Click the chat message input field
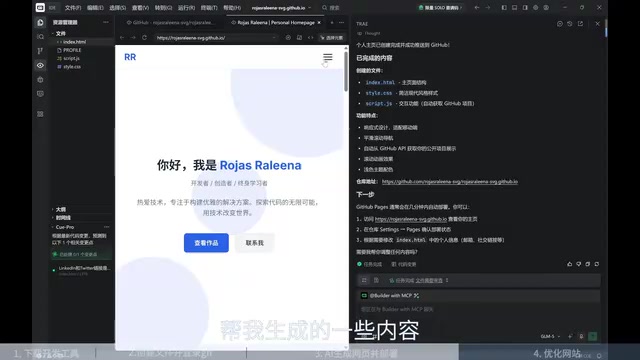The height and width of the screenshot is (360, 640). tap(478, 309)
